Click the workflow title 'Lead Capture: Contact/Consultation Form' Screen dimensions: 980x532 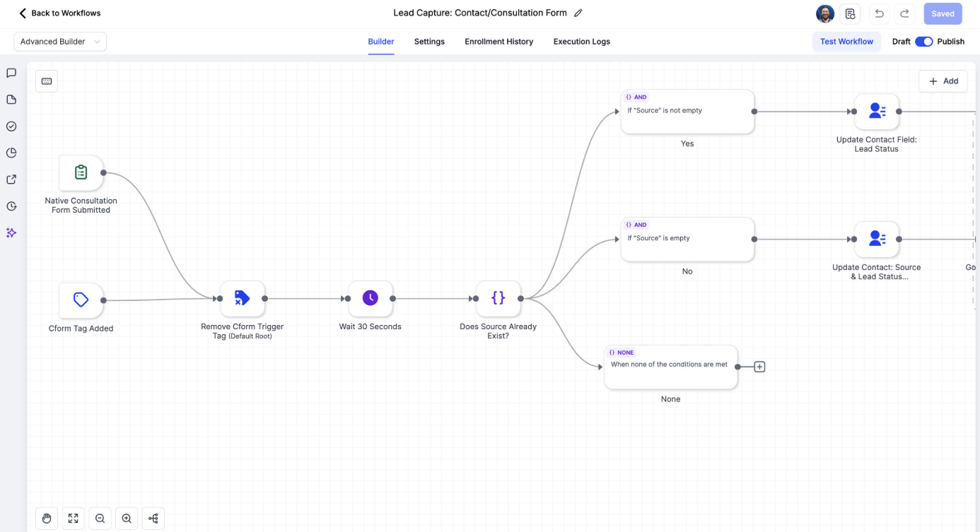pos(480,13)
